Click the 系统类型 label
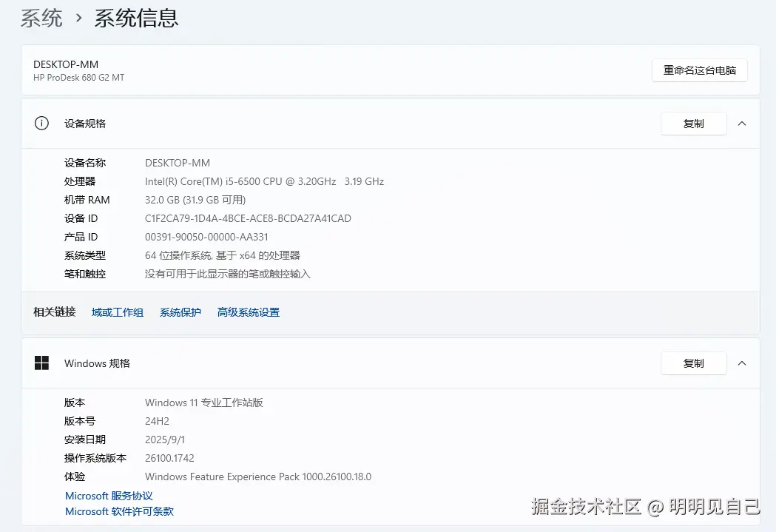The height and width of the screenshot is (532, 776). point(85,255)
